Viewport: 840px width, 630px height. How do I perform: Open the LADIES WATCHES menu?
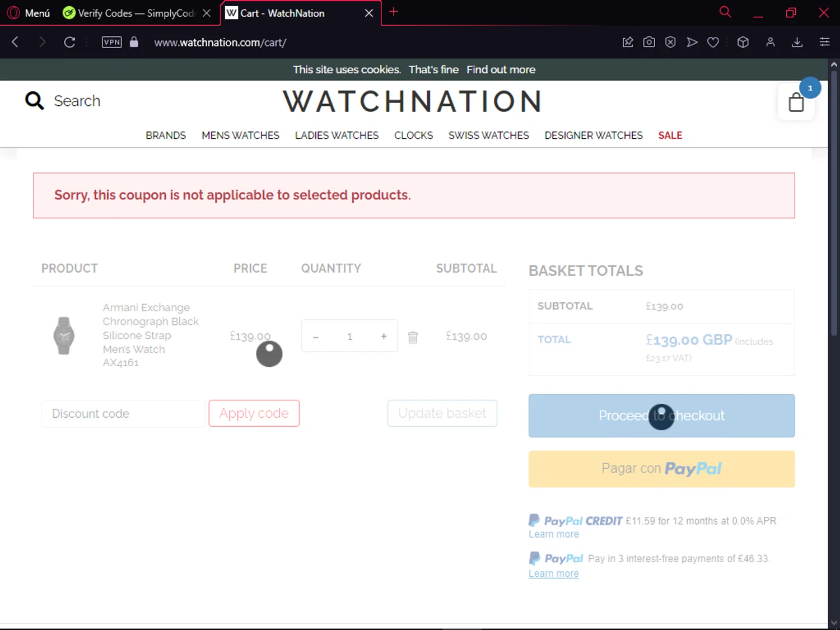(337, 136)
